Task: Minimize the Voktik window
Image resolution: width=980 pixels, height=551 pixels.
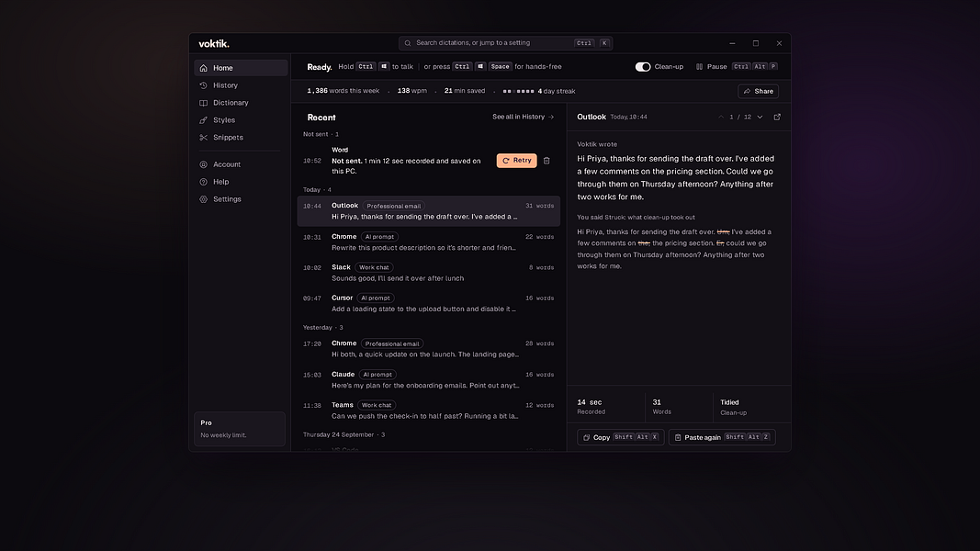Action: click(x=733, y=43)
